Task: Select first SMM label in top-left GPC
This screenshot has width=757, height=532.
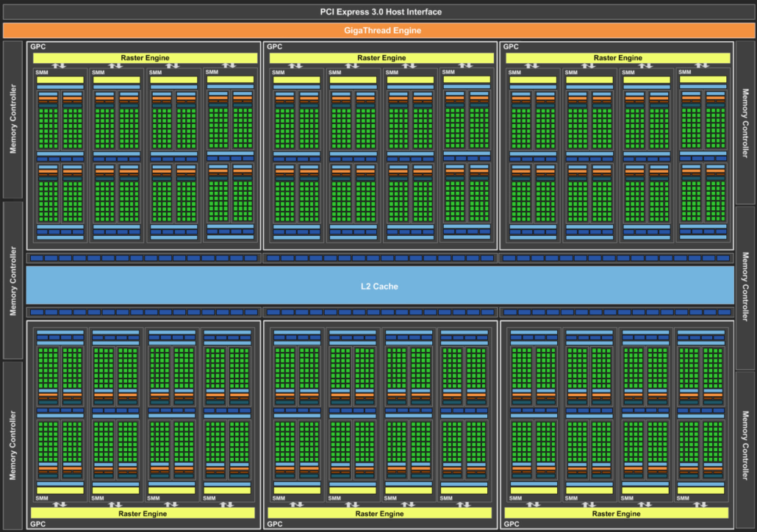Action: click(42, 73)
